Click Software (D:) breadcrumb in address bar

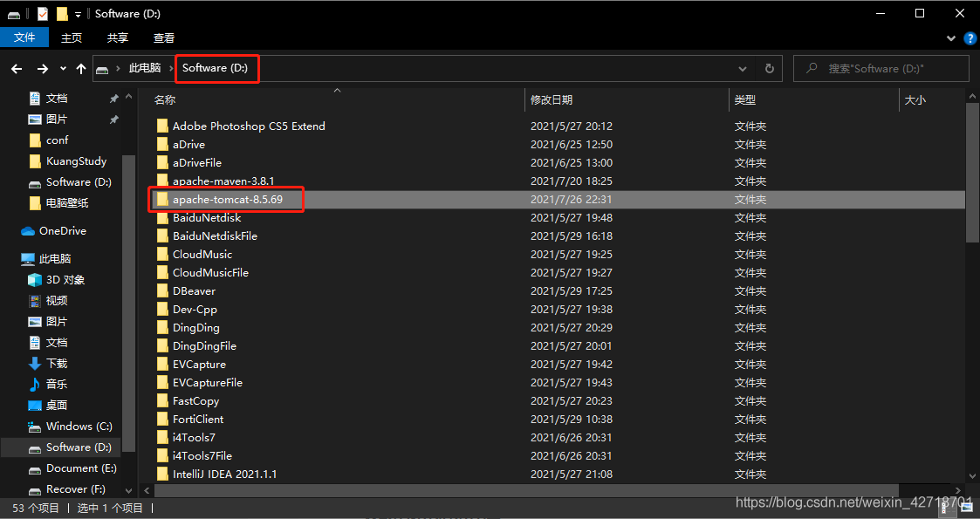pos(215,68)
